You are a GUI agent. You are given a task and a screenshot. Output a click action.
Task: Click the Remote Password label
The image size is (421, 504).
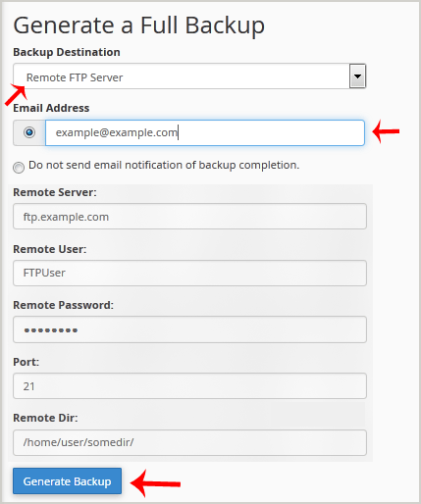63,305
